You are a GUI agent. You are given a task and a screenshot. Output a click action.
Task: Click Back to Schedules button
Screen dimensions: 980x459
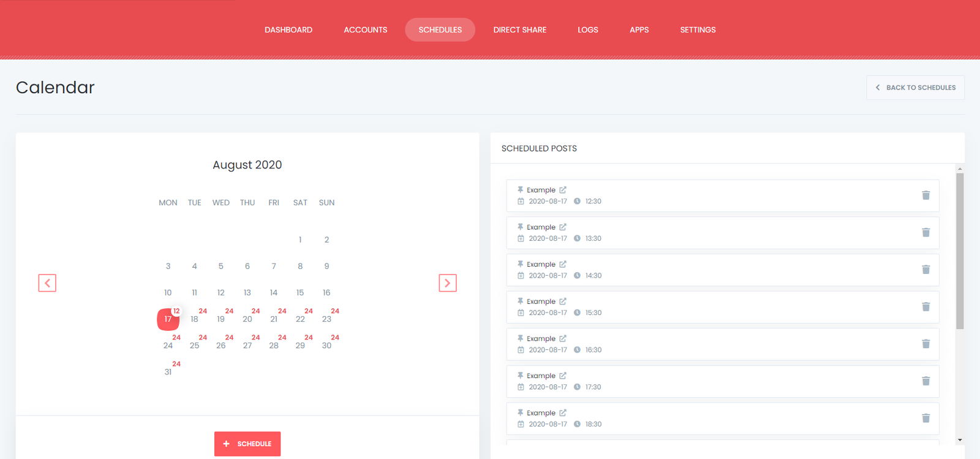(x=916, y=88)
